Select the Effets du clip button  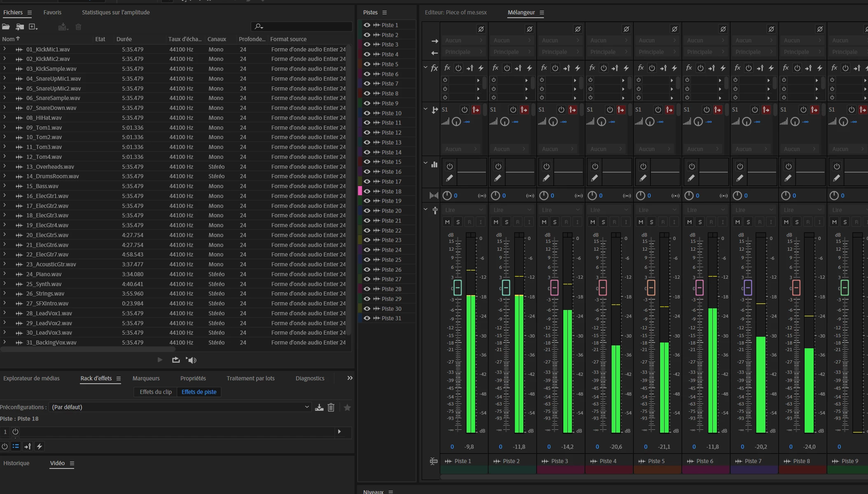click(x=156, y=392)
